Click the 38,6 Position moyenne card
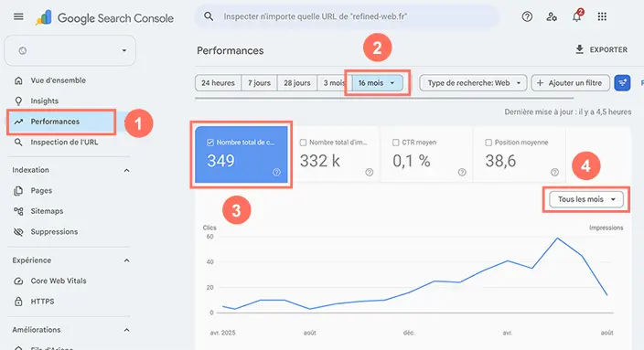 [x=520, y=154]
